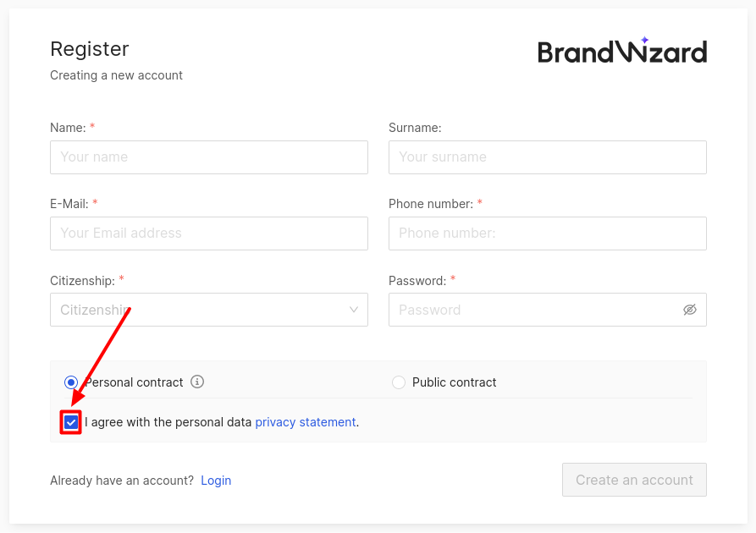The width and height of the screenshot is (756, 533).
Task: Click the Create an account button
Action: (x=634, y=480)
